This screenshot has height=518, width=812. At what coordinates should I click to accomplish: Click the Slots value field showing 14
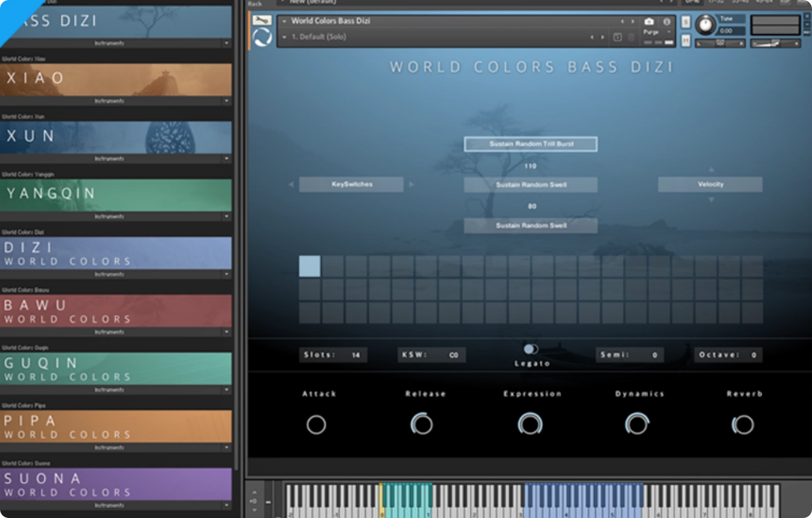pyautogui.click(x=333, y=355)
